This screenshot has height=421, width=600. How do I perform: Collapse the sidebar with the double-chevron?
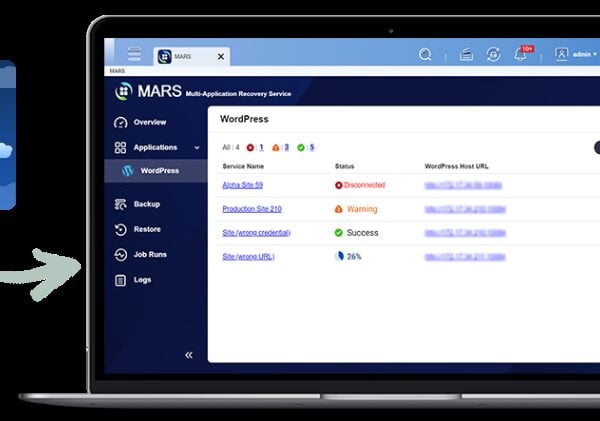pos(189,355)
